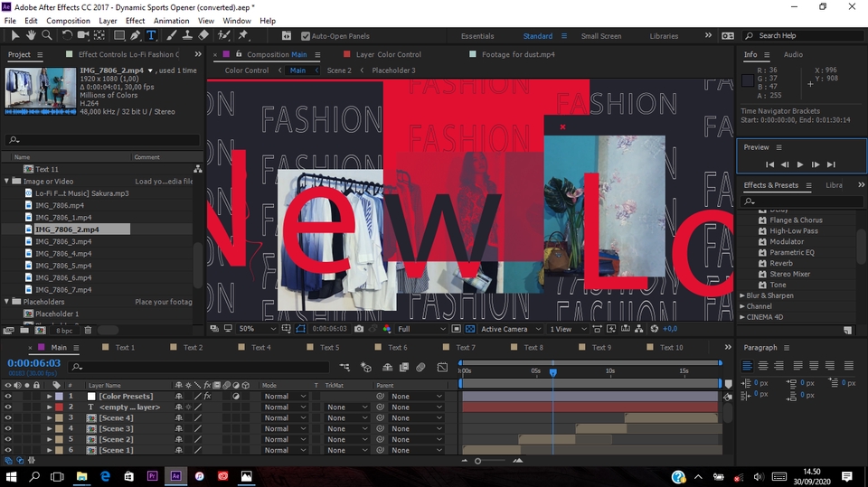
Task: Enable Motion Blur switch in timeline header
Action: (420, 367)
